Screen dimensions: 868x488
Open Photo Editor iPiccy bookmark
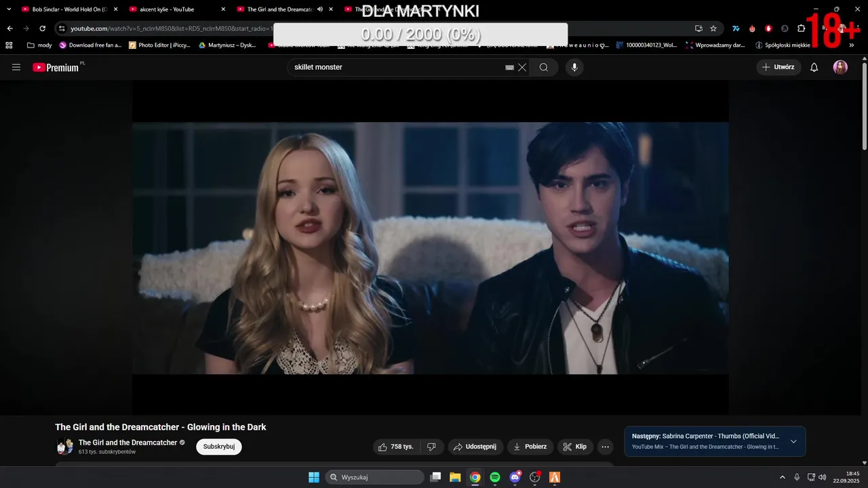click(x=160, y=45)
